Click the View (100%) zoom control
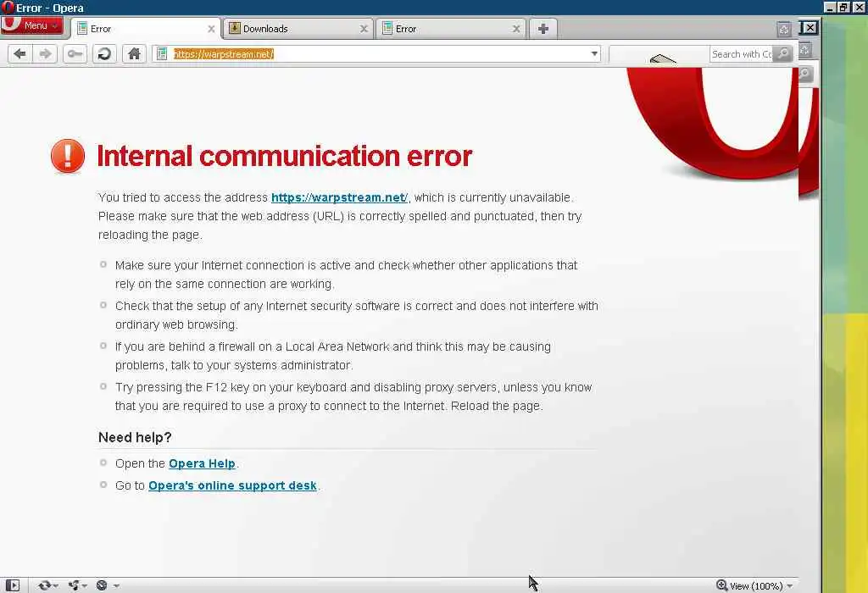The height and width of the screenshot is (593, 868). coord(754,586)
